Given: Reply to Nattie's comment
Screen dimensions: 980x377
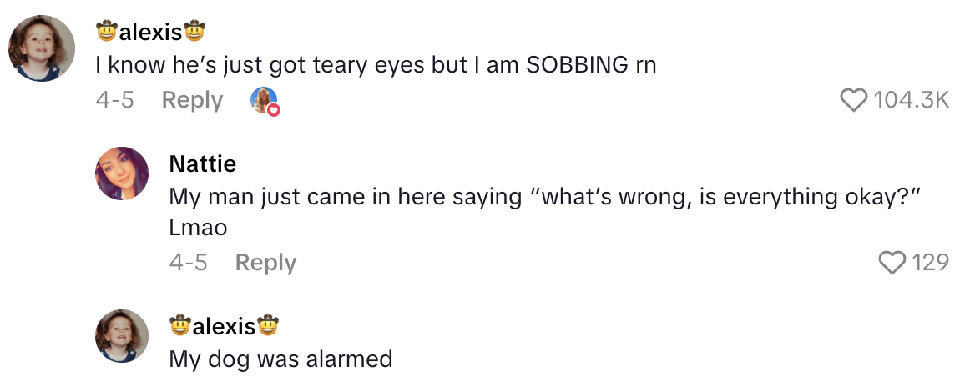Looking at the screenshot, I should point(265,263).
